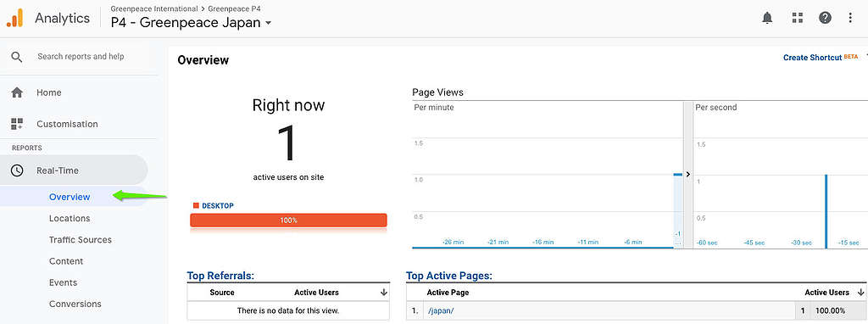The height and width of the screenshot is (324, 868).
Task: Sort Top Referrals by Active Users arrow
Action: point(384,293)
